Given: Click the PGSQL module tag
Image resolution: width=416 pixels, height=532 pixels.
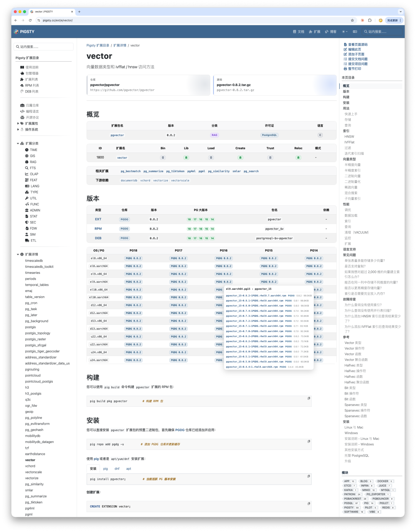Looking at the screenshot, I should coord(351,503).
